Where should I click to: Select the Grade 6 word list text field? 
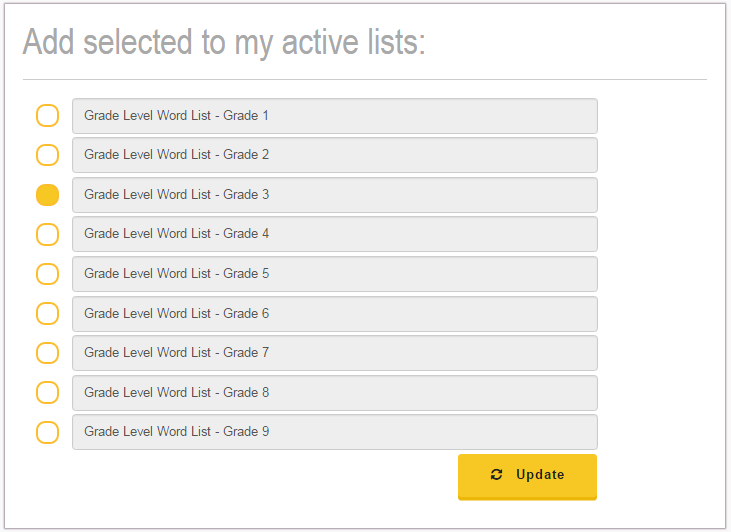334,314
